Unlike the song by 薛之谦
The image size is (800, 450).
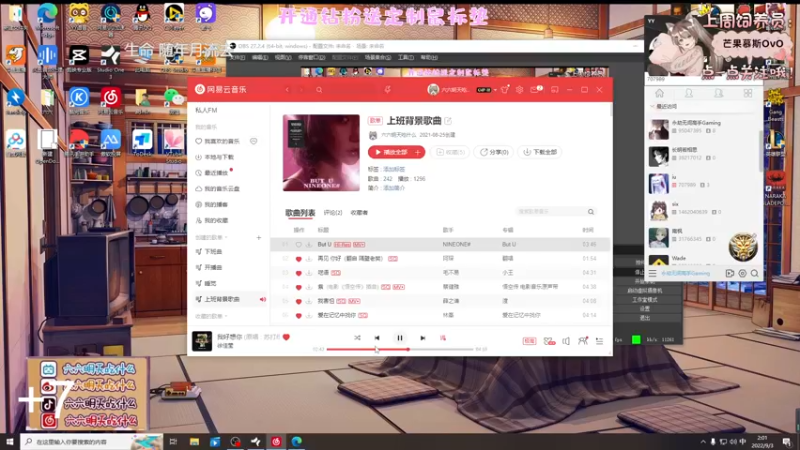298,302
